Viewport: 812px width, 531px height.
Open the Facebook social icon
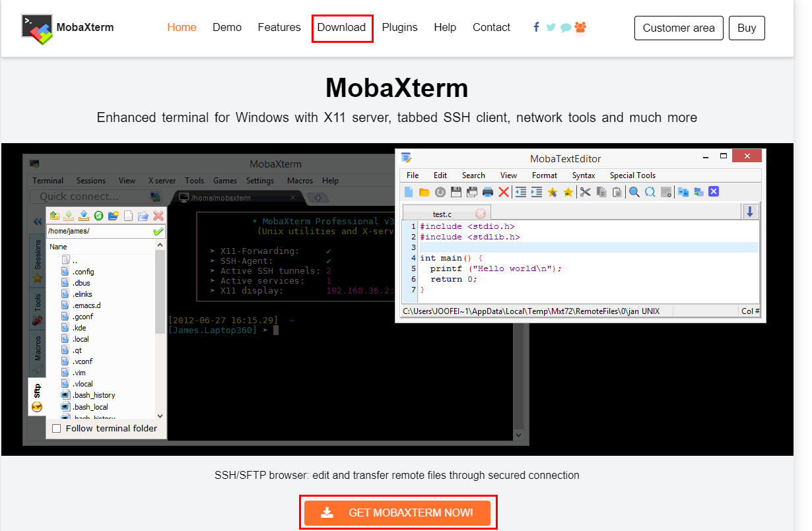tap(536, 27)
